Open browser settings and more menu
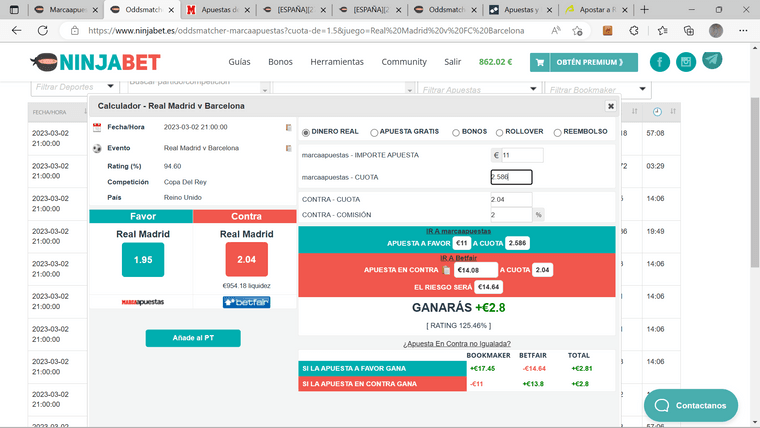The width and height of the screenshot is (760, 428). point(743,31)
